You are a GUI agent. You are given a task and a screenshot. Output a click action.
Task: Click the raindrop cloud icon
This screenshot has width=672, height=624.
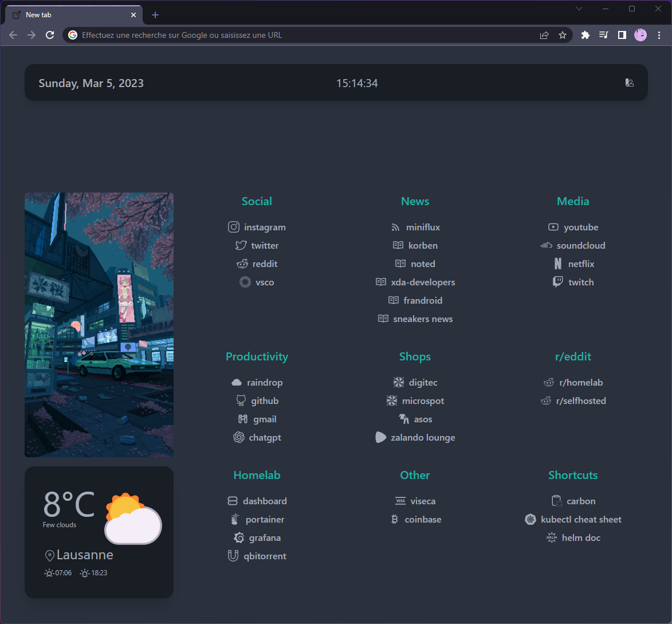[x=237, y=382]
